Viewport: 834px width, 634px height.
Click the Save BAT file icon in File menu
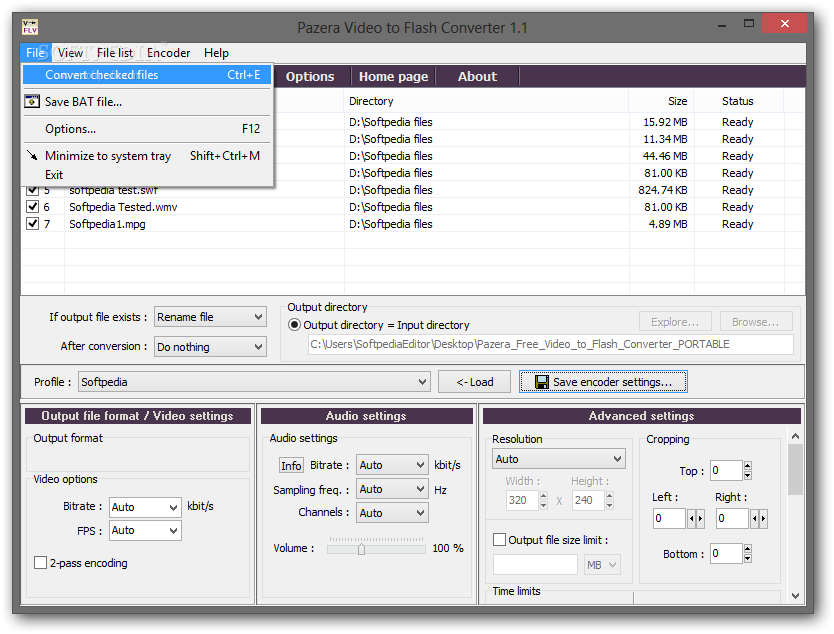32,101
